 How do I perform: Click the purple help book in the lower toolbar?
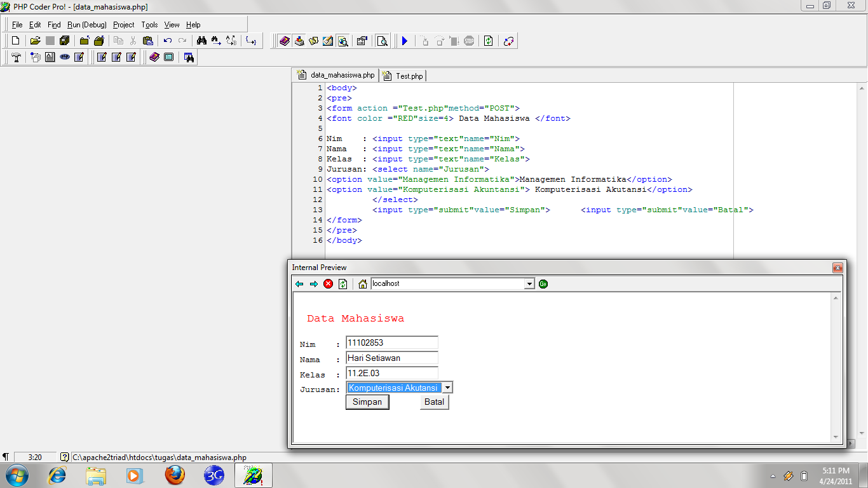(154, 57)
